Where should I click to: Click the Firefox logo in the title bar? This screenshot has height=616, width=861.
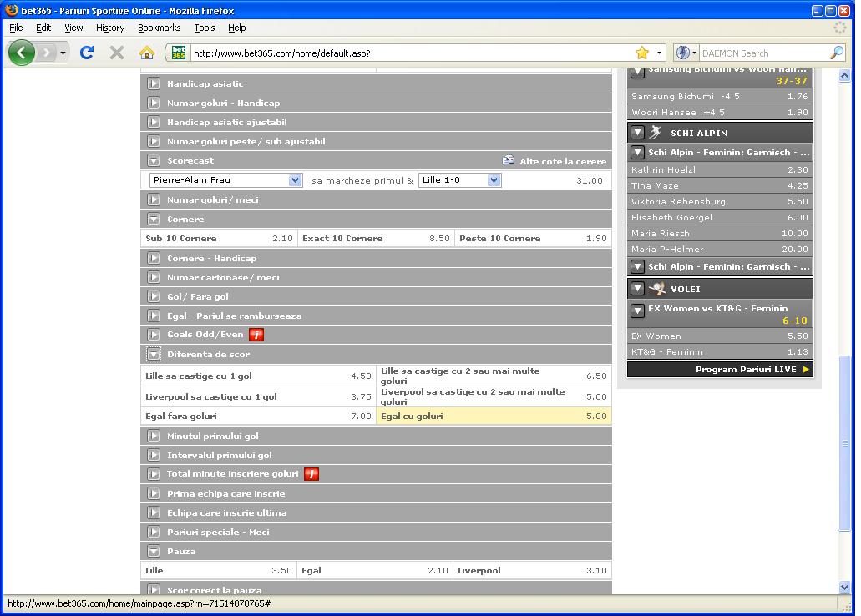(11, 10)
